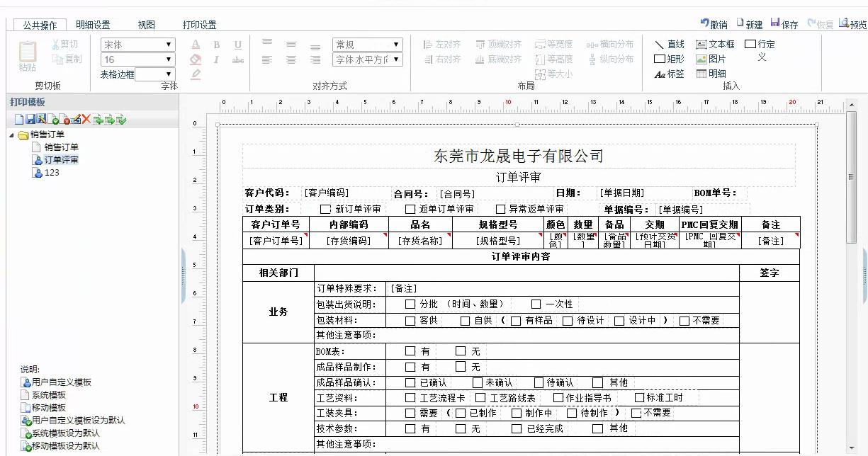The width and height of the screenshot is (868, 456).
Task: Click the 剪切 (cut) scissors button
Action: click(64, 44)
